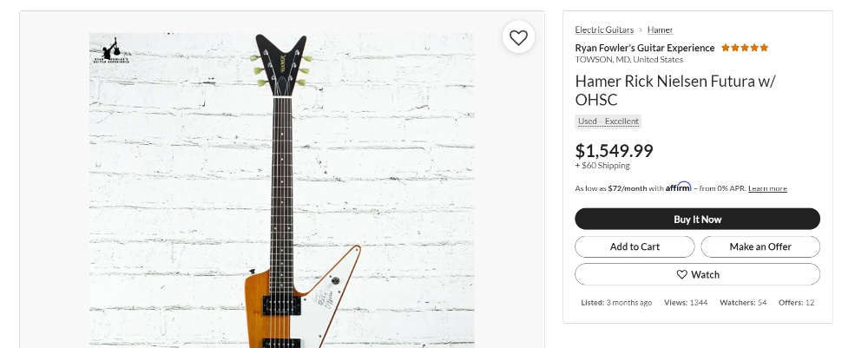Click the shop logo watermark on photo
Image resolution: width=868 pixels, height=348 pixels.
[111, 51]
